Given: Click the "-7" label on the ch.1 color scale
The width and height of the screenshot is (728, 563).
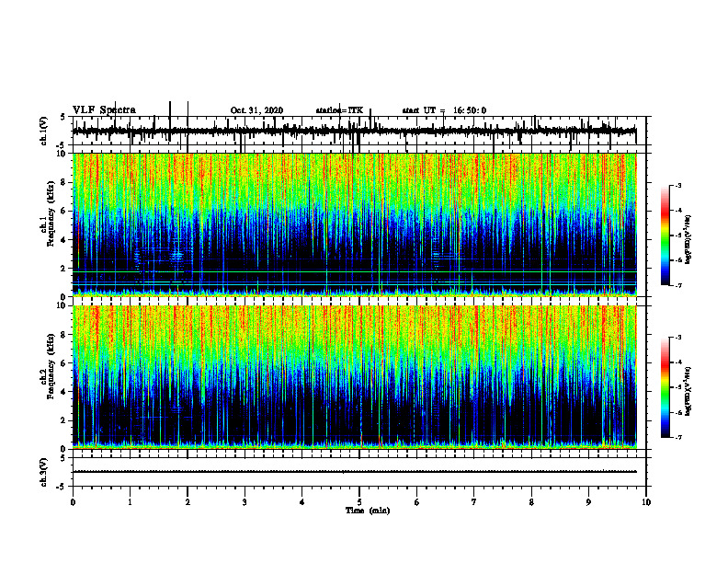Looking at the screenshot, I should [x=678, y=285].
